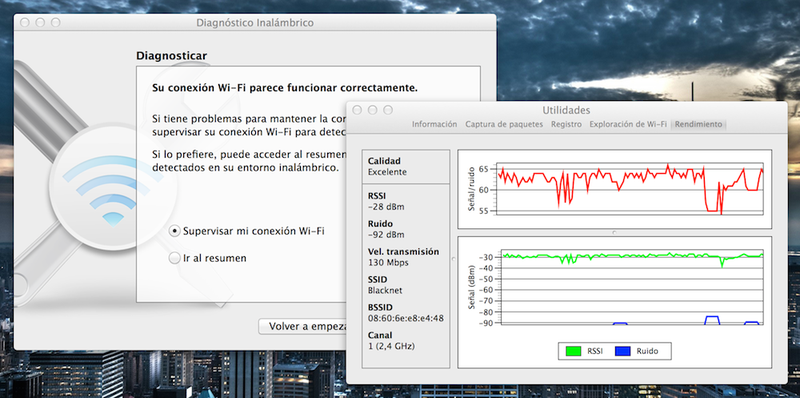800x398 pixels.
Task: Minimize the Diagnóstico Inalámbrico window
Action: click(x=40, y=22)
